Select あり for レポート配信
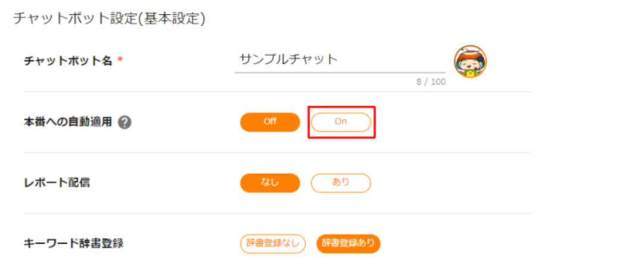This screenshot has height=270, width=644. [x=341, y=183]
